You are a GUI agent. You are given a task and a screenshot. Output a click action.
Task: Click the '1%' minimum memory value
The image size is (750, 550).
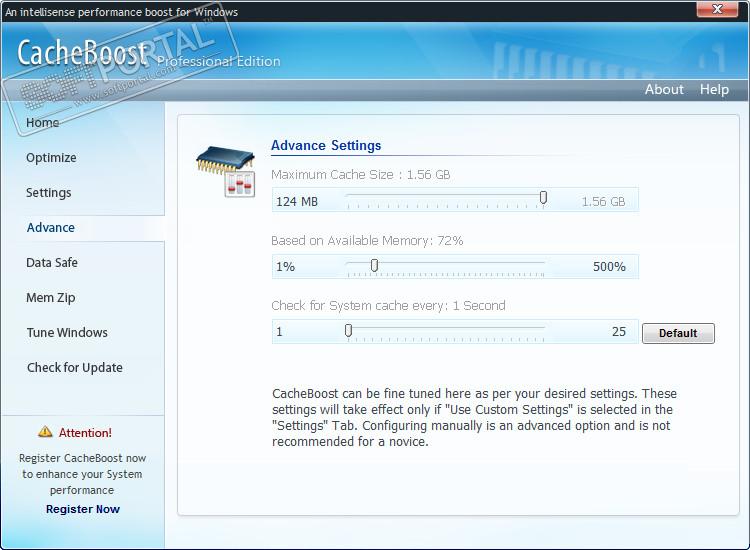click(285, 266)
